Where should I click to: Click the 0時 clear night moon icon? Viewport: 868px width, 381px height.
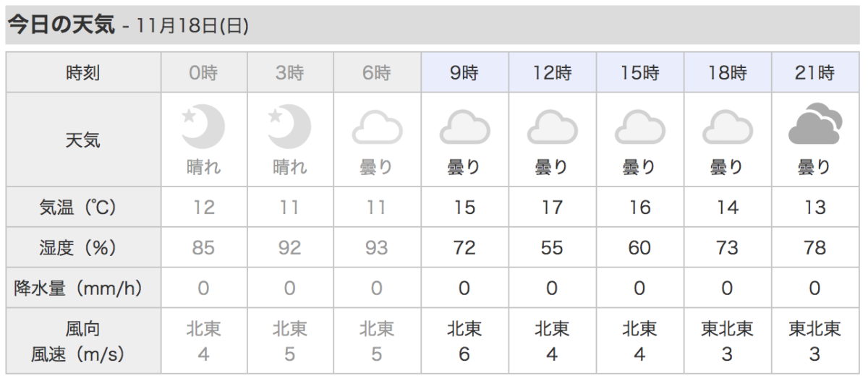pyautogui.click(x=203, y=127)
